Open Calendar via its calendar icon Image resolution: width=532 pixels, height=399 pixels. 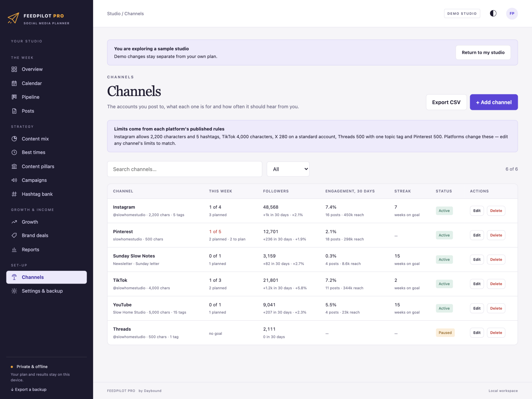[14, 83]
